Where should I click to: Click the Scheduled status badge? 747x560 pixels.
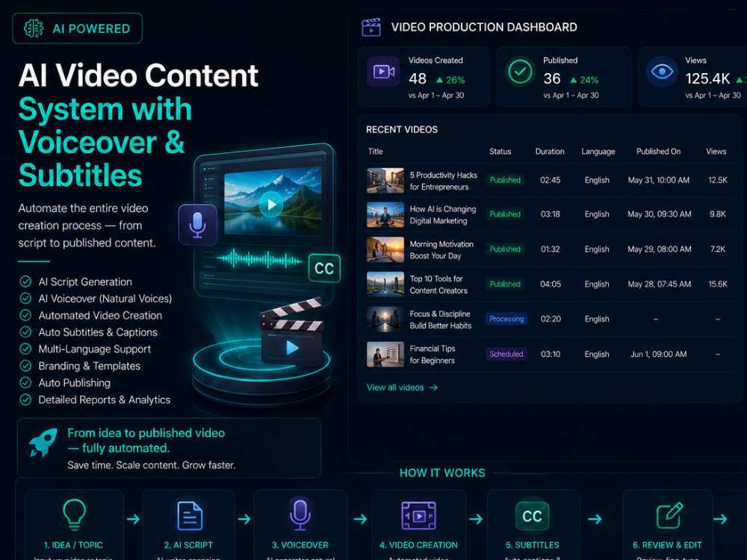click(x=506, y=354)
